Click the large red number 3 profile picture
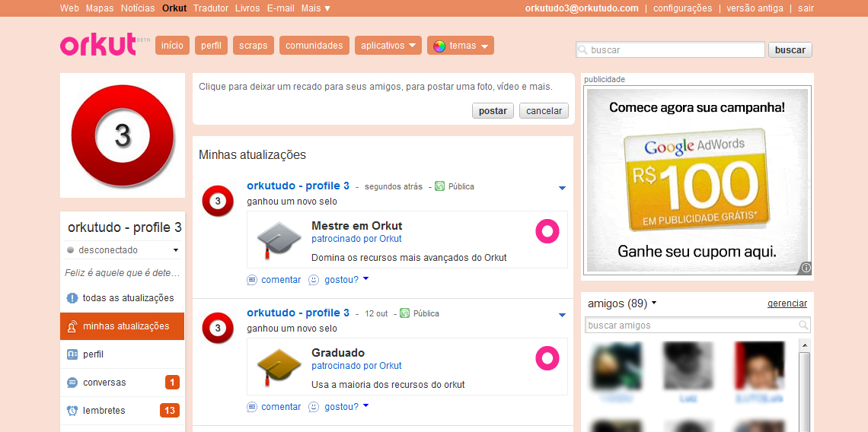Viewport: 868px width, 432px height. pos(123,135)
